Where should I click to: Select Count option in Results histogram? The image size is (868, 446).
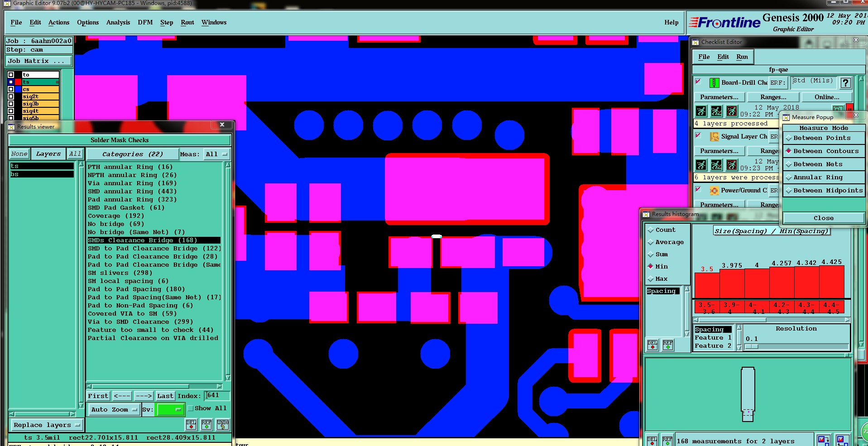point(662,230)
